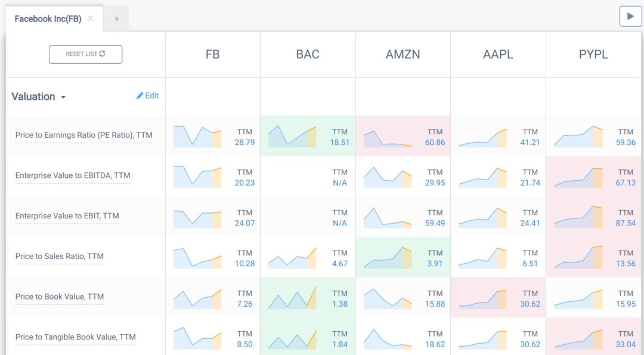This screenshot has width=644, height=355.
Task: Click the BAC column header
Action: pos(308,54)
